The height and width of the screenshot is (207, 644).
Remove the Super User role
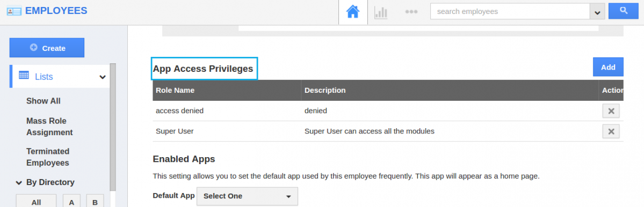tap(611, 131)
